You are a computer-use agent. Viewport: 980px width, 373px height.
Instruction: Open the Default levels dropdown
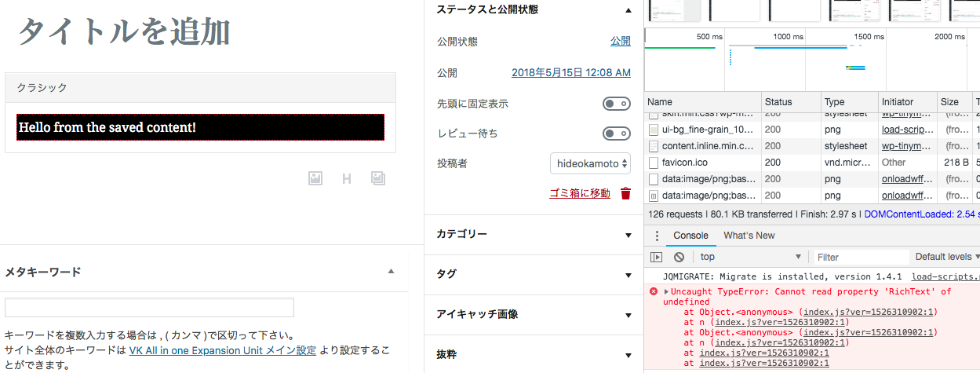click(x=947, y=257)
